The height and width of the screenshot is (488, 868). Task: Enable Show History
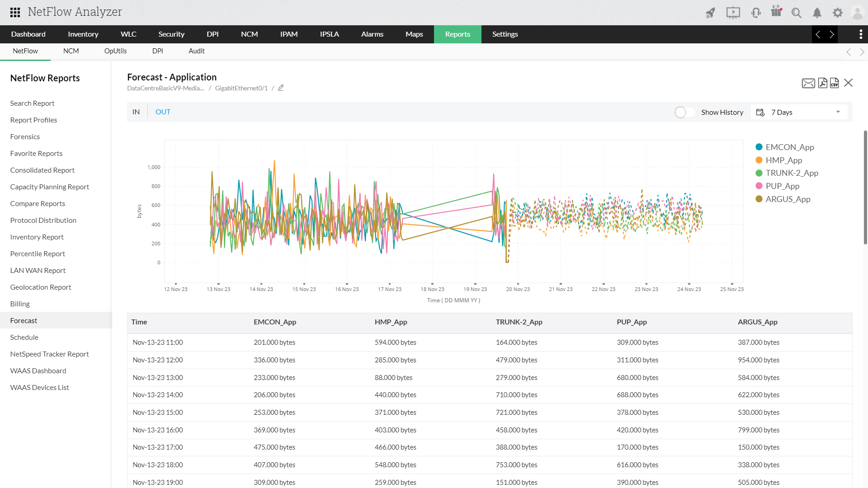point(685,112)
